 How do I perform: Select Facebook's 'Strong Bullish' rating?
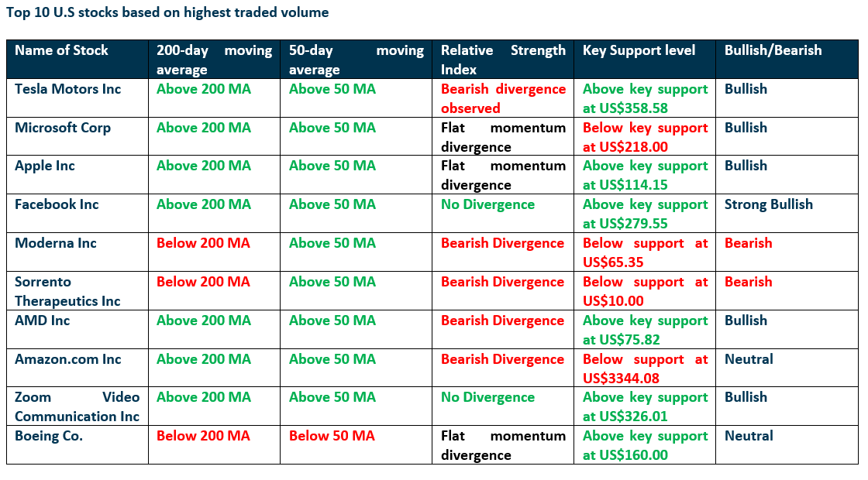[768, 204]
